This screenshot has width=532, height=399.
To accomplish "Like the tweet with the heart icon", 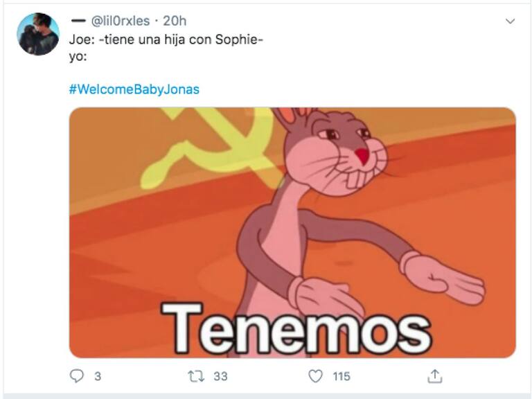I will point(315,376).
